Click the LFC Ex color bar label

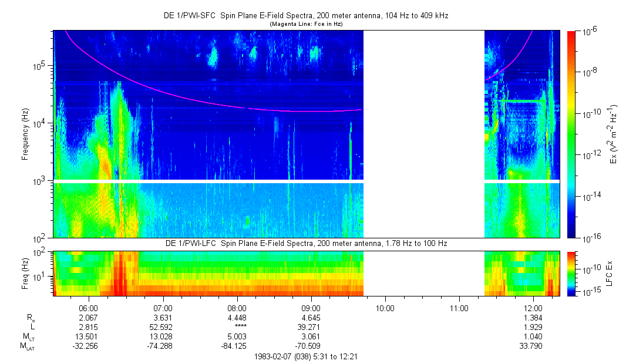coord(610,273)
